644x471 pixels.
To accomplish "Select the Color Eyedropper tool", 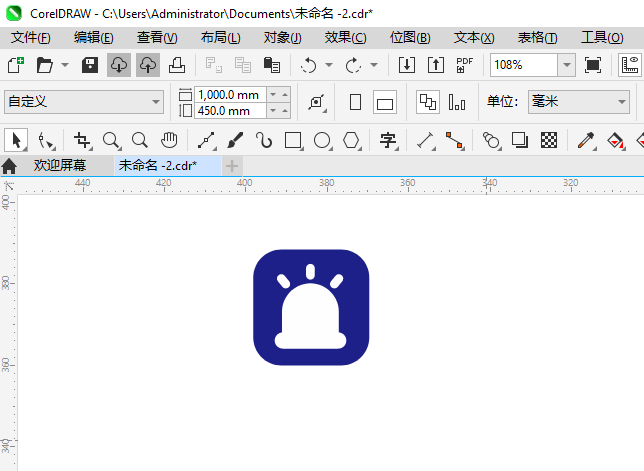I will [x=586, y=140].
